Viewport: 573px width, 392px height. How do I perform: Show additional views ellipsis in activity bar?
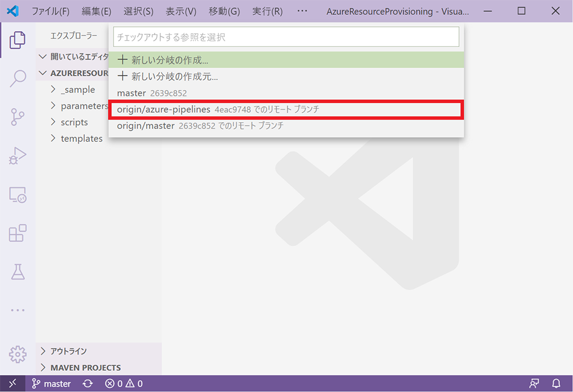pos(17,310)
